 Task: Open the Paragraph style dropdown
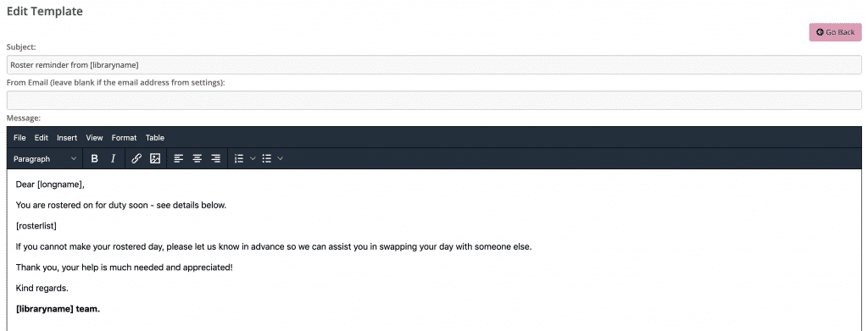tap(46, 158)
